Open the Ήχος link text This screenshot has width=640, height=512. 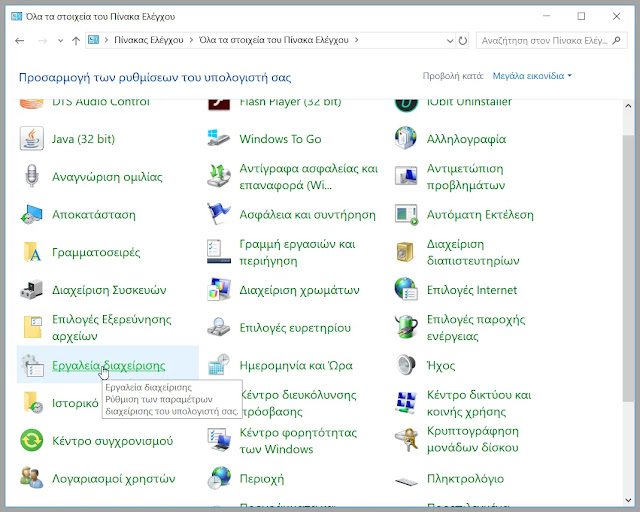[441, 365]
